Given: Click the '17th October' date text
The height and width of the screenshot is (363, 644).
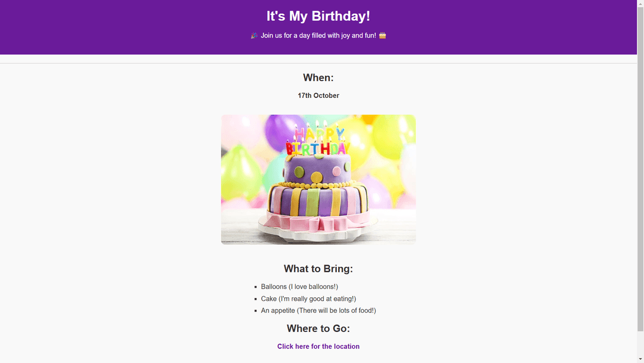Looking at the screenshot, I should pos(318,96).
